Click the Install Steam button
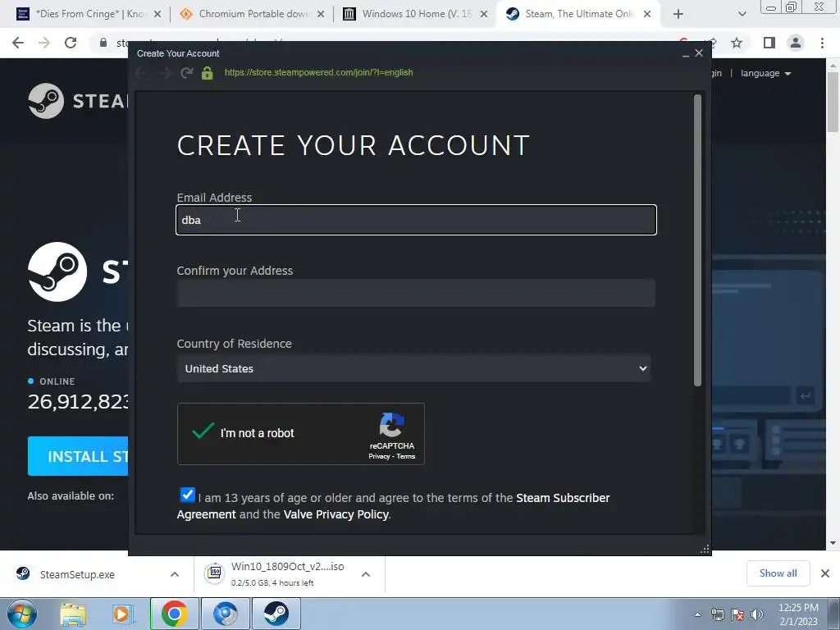 tap(78, 456)
